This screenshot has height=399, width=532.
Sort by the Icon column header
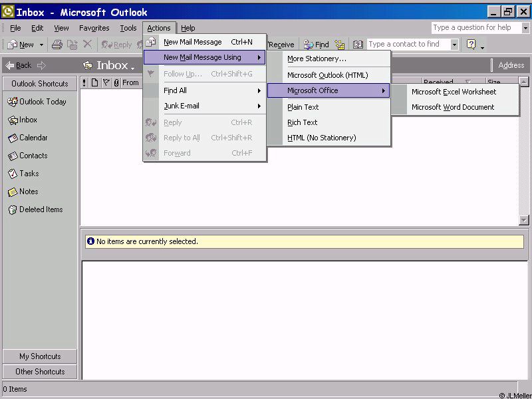94,82
